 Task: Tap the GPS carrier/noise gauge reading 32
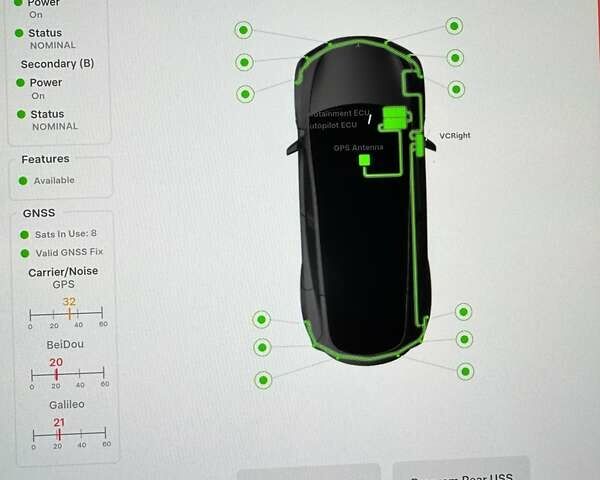click(x=66, y=313)
